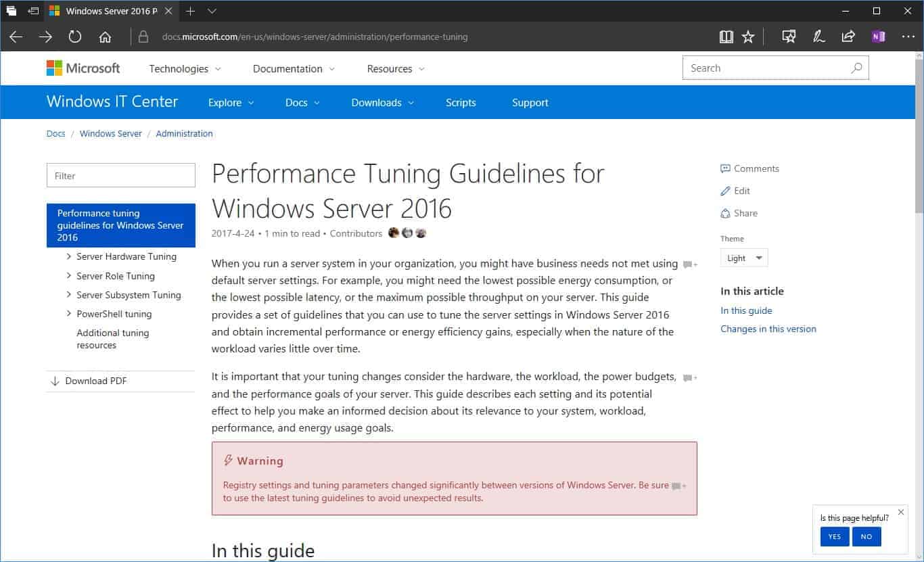Open Edge Settings and more ellipsis
Image resolution: width=924 pixels, height=562 pixels.
tap(908, 37)
